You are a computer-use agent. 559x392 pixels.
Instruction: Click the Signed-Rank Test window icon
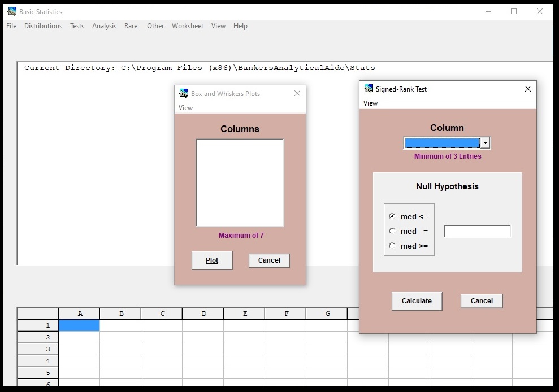pos(369,89)
